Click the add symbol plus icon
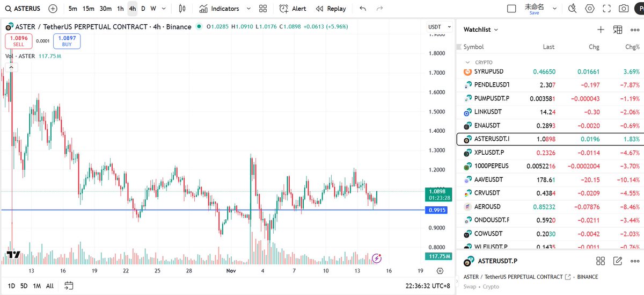Image resolution: width=644 pixels, height=295 pixels. click(x=53, y=9)
